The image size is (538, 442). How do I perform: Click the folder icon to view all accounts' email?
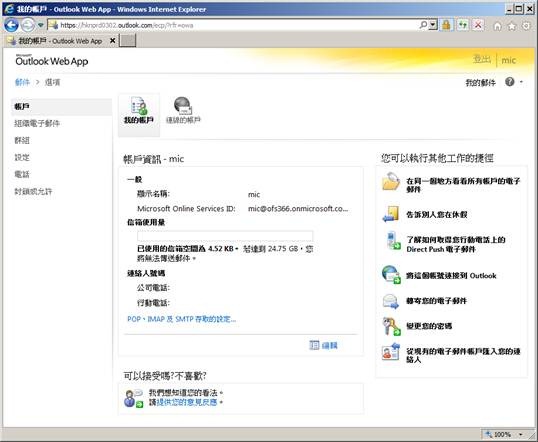pos(391,182)
